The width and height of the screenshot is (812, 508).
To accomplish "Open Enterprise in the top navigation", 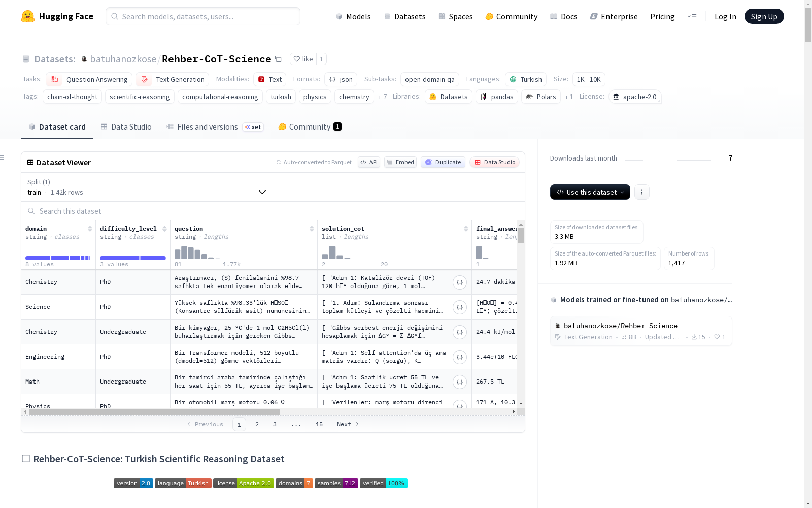I will click(x=614, y=16).
